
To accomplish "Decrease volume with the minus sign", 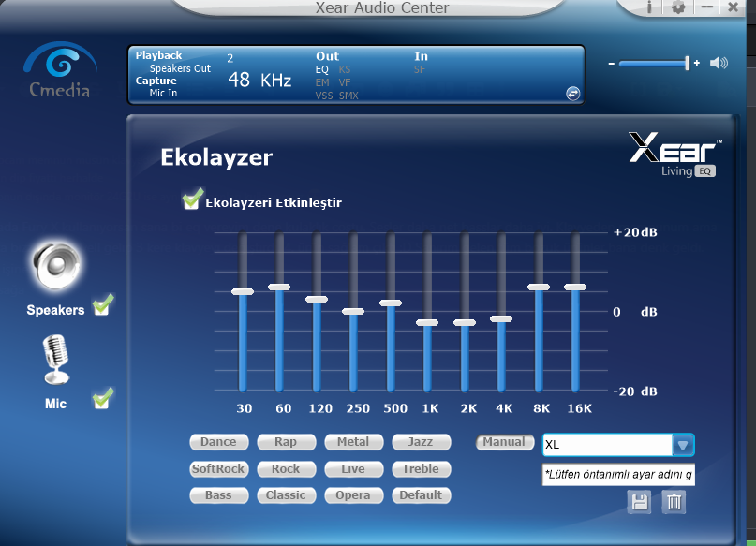I will pos(612,64).
